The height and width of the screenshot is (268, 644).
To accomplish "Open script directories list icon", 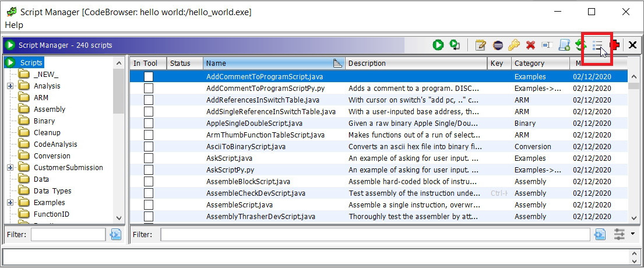I will coord(597,45).
